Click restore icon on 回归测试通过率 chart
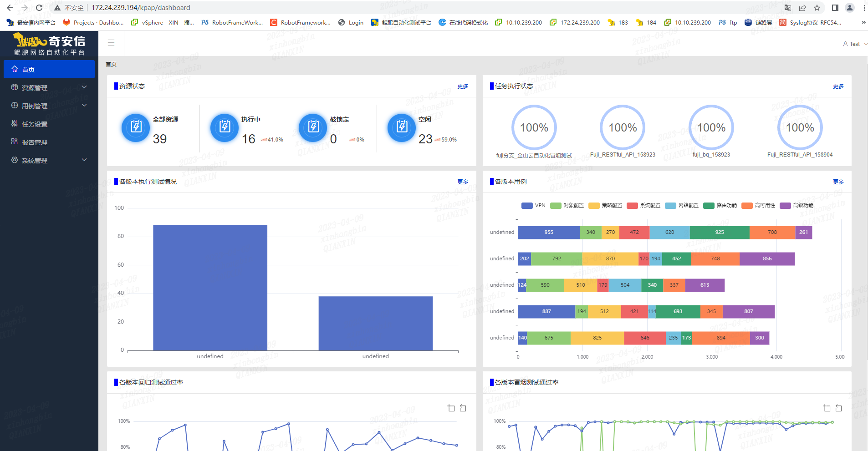This screenshot has height=451, width=868. point(463,408)
